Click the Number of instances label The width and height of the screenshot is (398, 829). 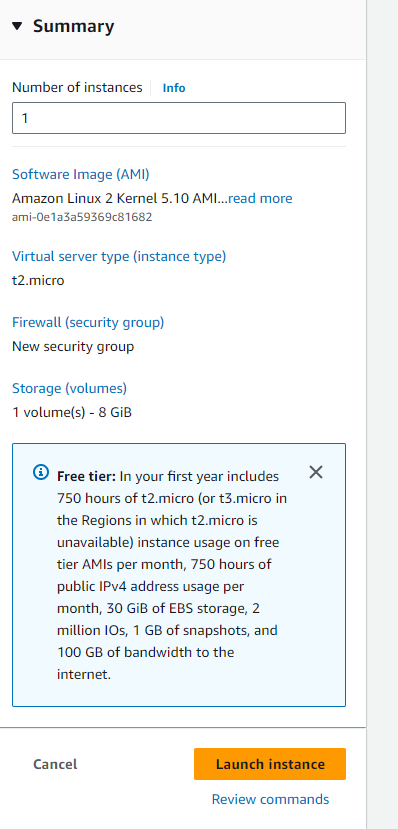click(77, 87)
